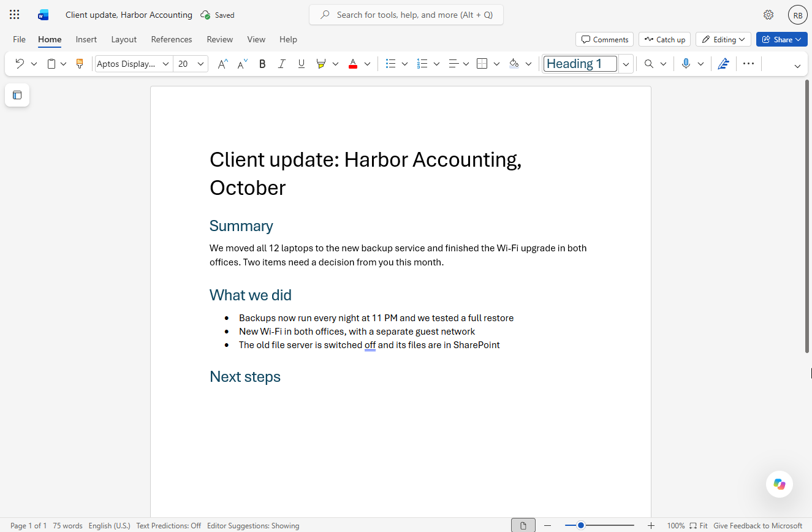Click the paragraph alignment icon
The image size is (812, 532).
tap(454, 64)
